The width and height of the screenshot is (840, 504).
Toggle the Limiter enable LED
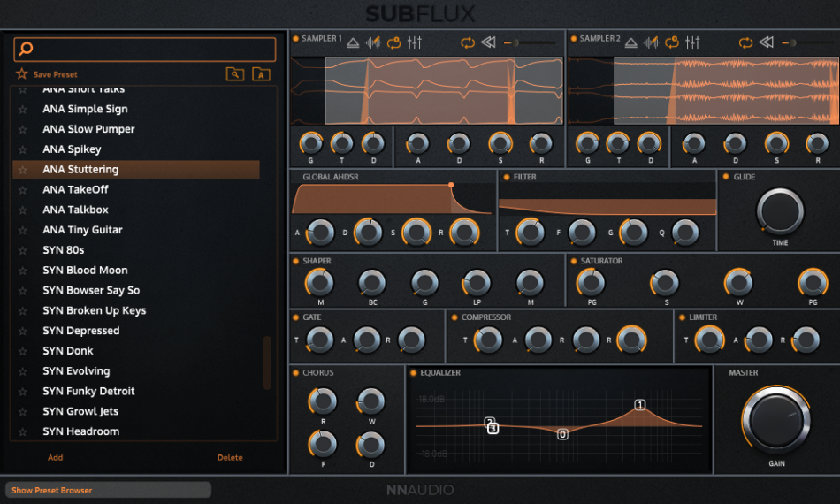tap(682, 317)
